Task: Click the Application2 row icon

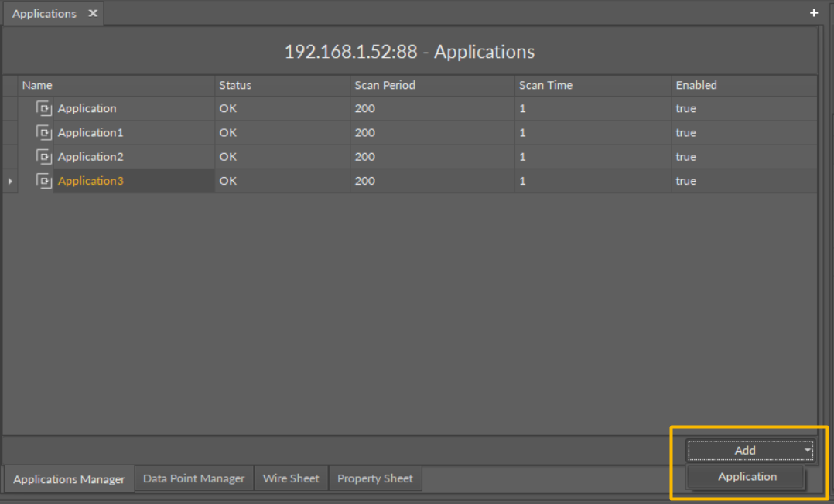Action: [43, 156]
